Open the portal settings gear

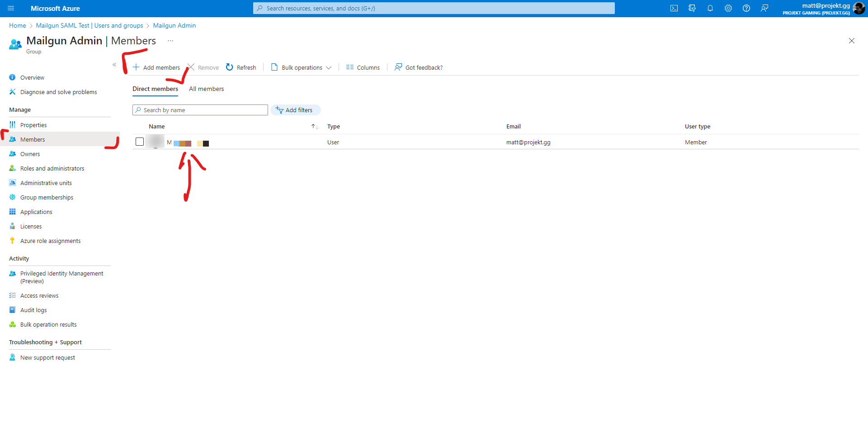click(728, 8)
